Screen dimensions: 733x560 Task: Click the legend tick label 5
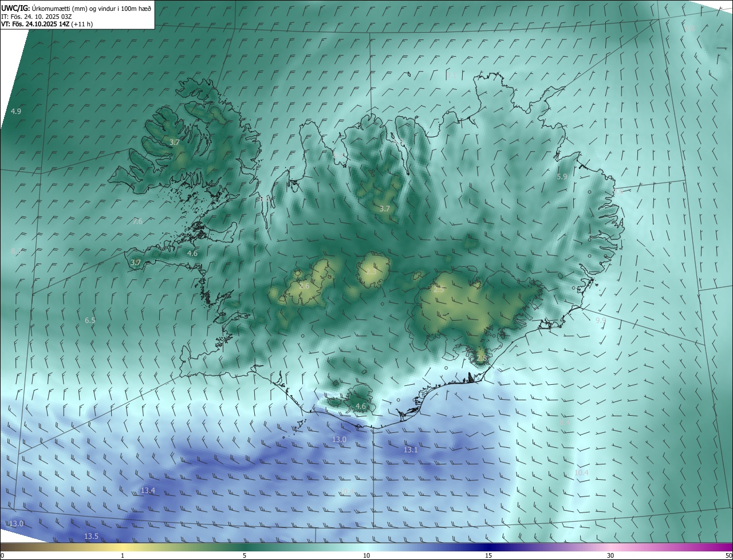(245, 555)
